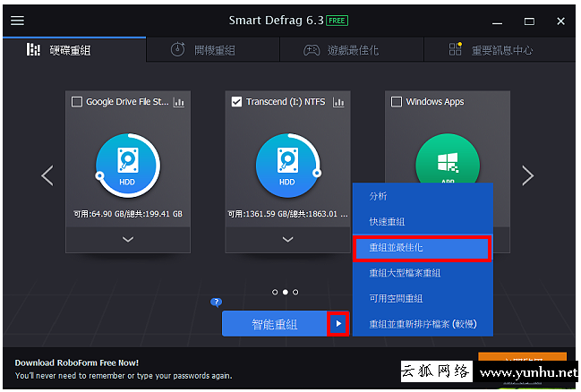581x392 pixels.
Task: Go to the first page dot
Action: [x=275, y=293]
